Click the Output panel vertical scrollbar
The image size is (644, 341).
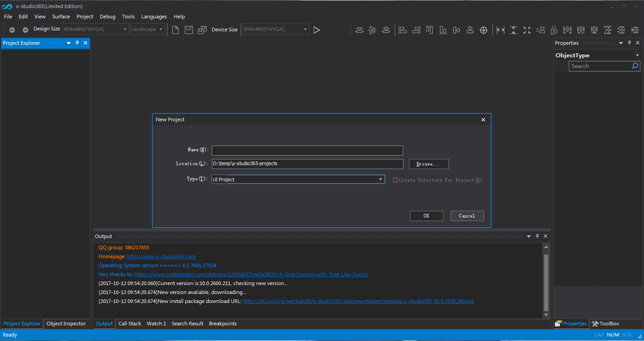coord(546,282)
